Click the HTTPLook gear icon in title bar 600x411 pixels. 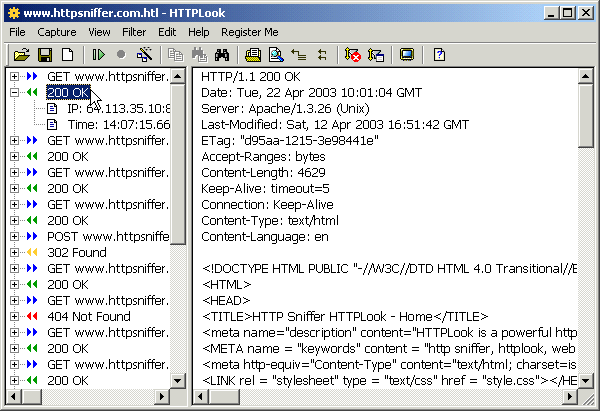coord(14,13)
